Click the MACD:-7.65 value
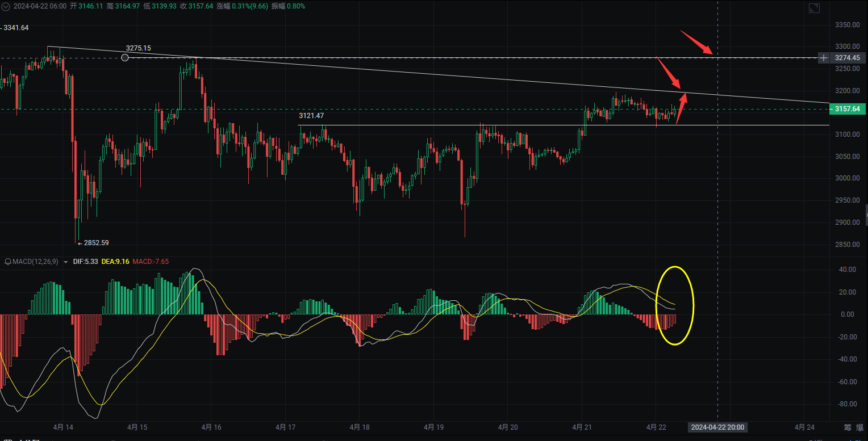Screen dimensions: 868x441 tap(151, 262)
